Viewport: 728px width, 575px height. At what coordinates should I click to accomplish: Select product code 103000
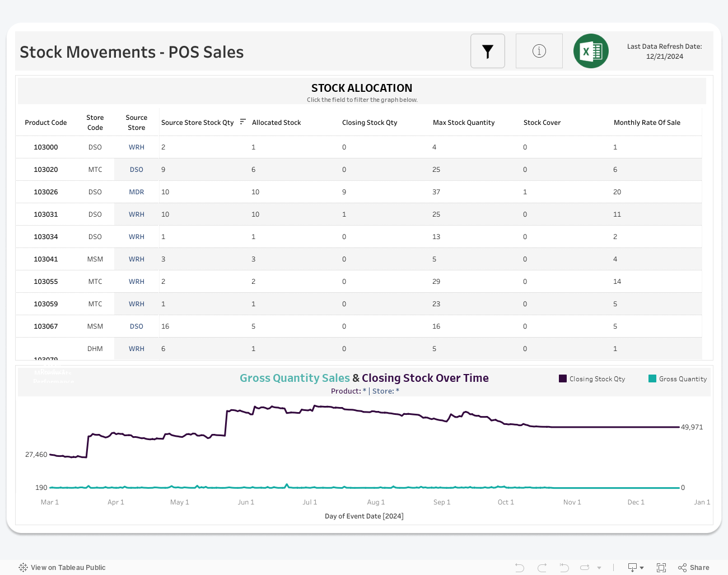(x=46, y=147)
